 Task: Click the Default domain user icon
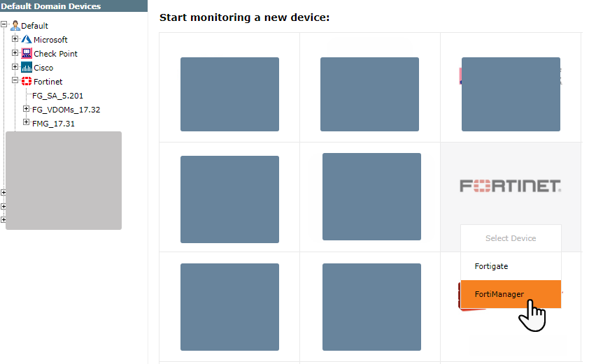click(15, 25)
